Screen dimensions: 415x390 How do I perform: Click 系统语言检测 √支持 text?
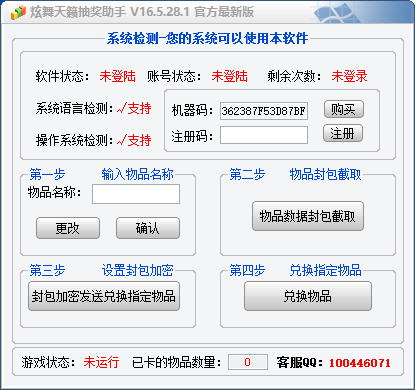point(134,108)
